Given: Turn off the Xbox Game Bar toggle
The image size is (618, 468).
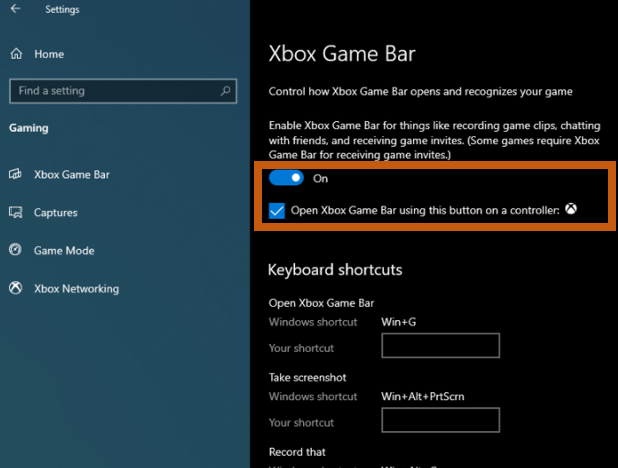Looking at the screenshot, I should coord(286,178).
